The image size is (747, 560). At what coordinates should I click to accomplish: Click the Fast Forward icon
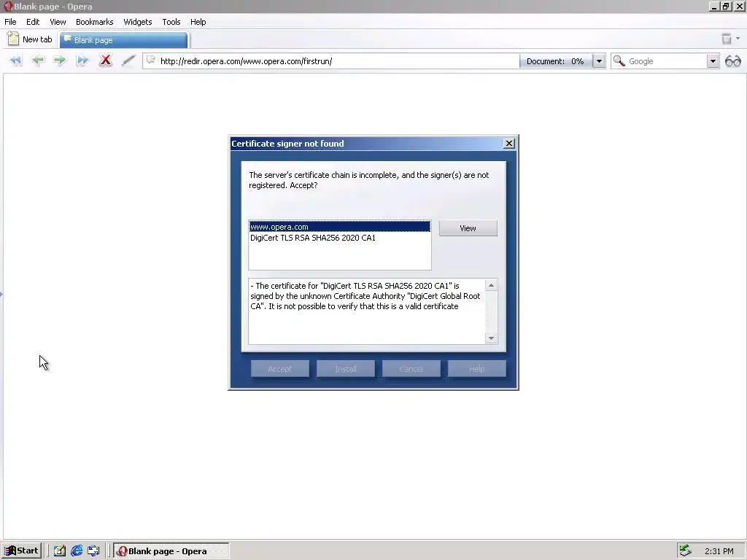(82, 61)
